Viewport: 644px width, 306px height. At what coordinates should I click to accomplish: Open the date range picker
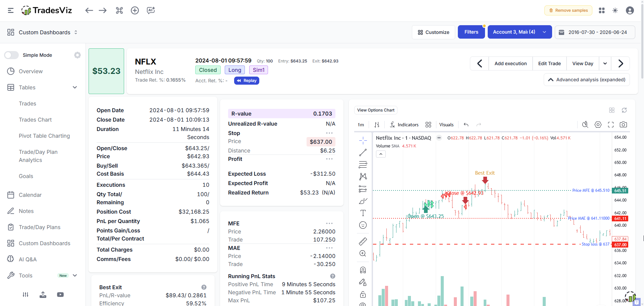click(x=595, y=32)
